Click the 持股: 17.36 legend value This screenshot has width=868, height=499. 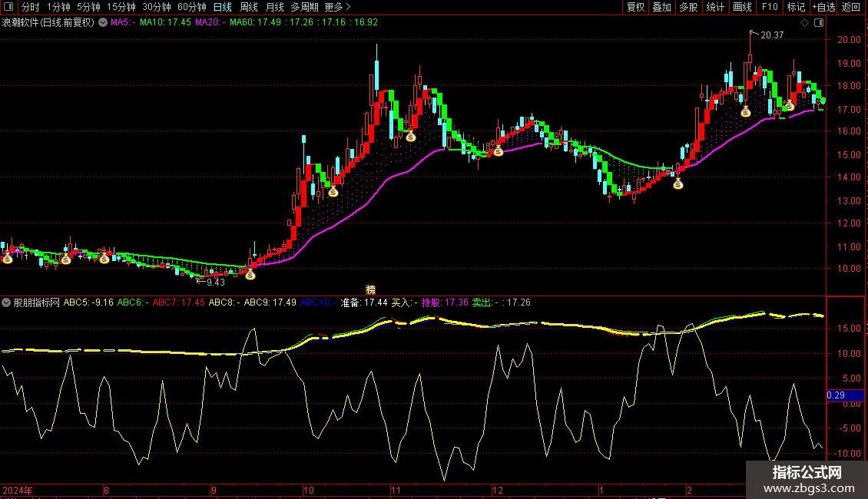click(445, 302)
